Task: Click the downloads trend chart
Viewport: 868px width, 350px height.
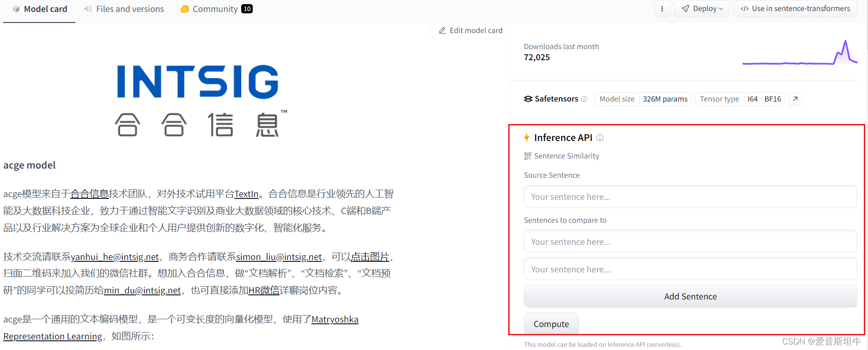Action: [x=800, y=53]
